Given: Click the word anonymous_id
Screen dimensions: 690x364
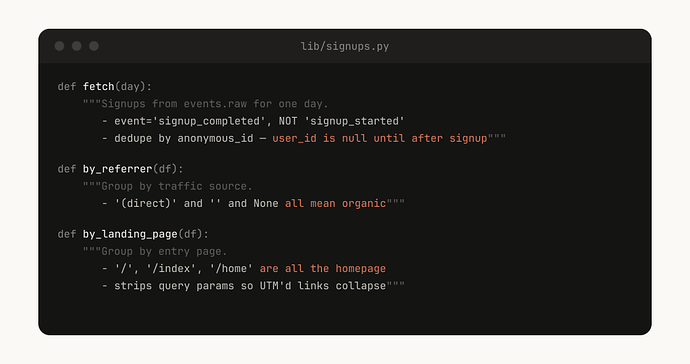Looking at the screenshot, I should [x=215, y=138].
